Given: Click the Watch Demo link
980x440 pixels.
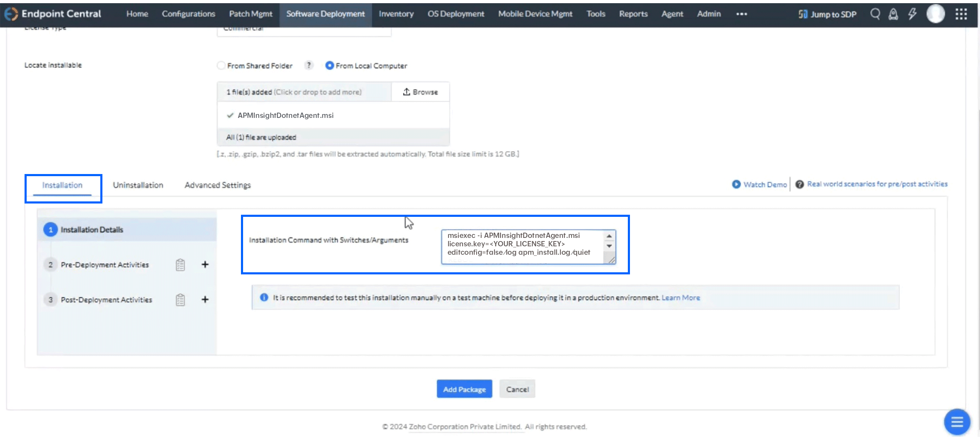Looking at the screenshot, I should pos(765,185).
